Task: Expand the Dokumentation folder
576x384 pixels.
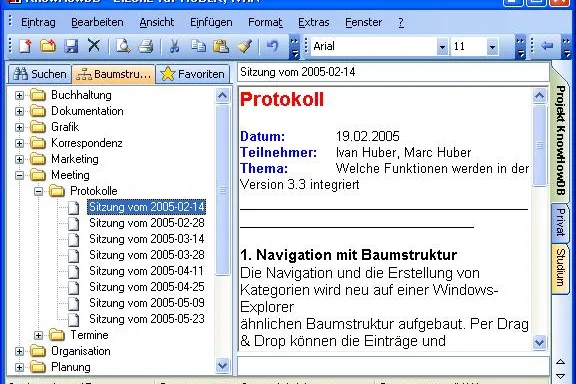Action: [19, 111]
